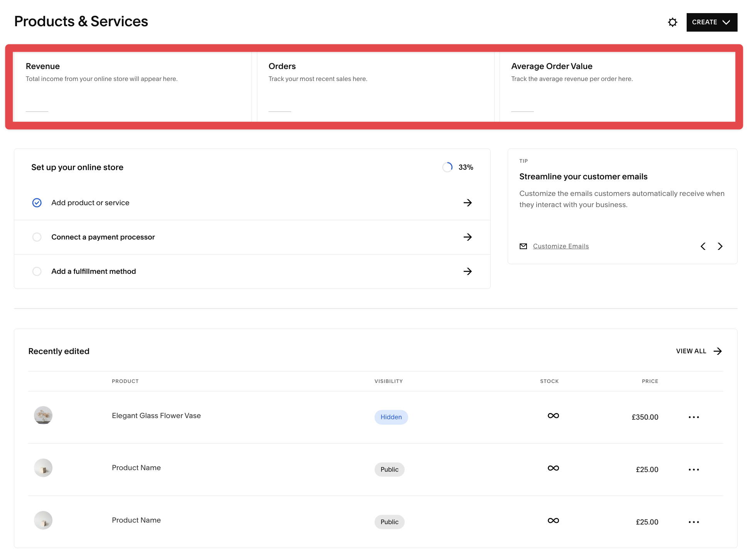Click the Add product or service arrow

[468, 202]
